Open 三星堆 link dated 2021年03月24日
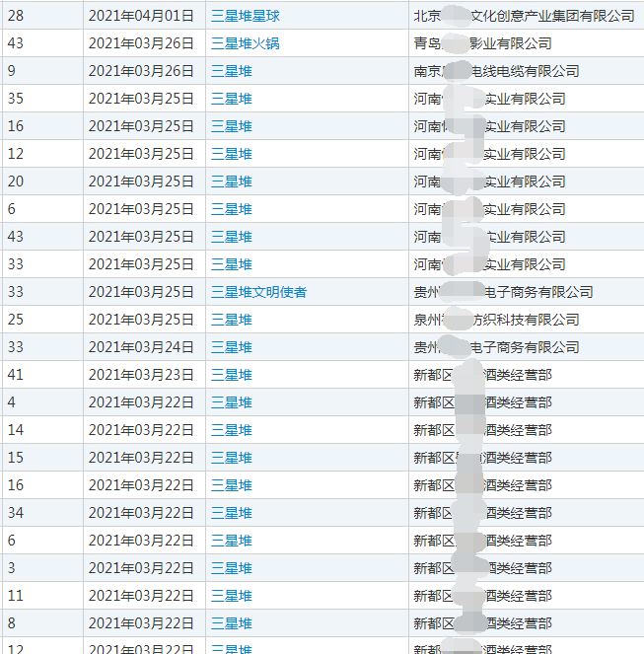This screenshot has width=644, height=654. click(232, 347)
